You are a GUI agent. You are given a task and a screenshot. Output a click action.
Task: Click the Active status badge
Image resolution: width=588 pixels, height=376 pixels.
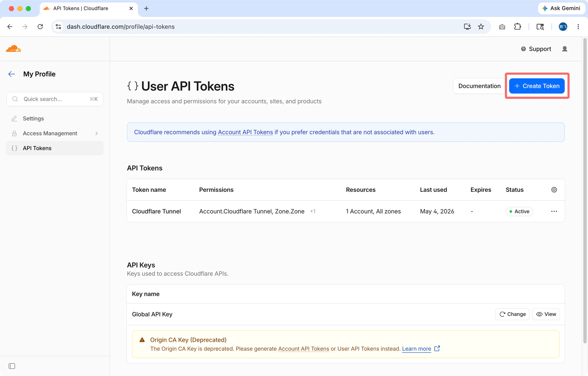pyautogui.click(x=519, y=211)
